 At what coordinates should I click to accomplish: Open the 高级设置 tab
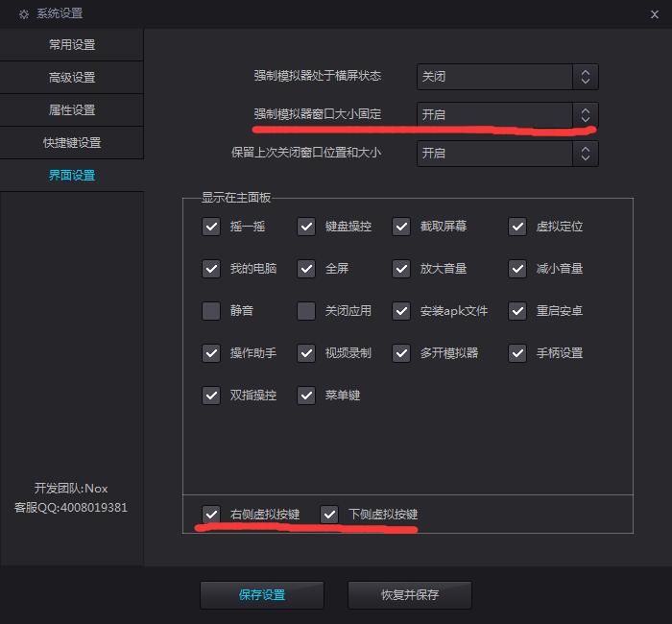72,77
